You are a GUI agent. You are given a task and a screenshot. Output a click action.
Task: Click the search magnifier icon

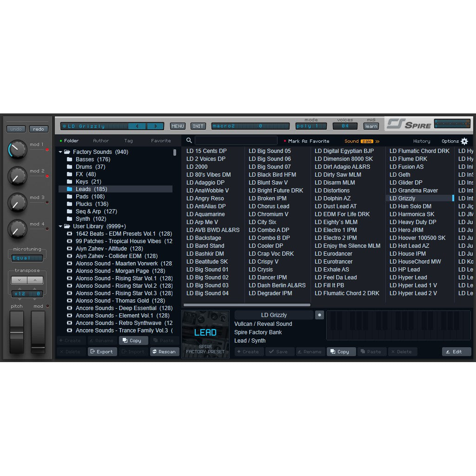[x=188, y=140]
